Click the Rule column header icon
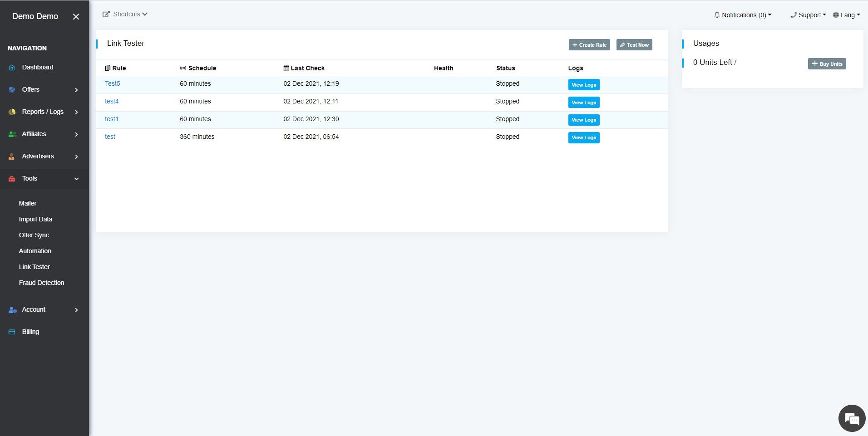868x436 pixels. [108, 68]
